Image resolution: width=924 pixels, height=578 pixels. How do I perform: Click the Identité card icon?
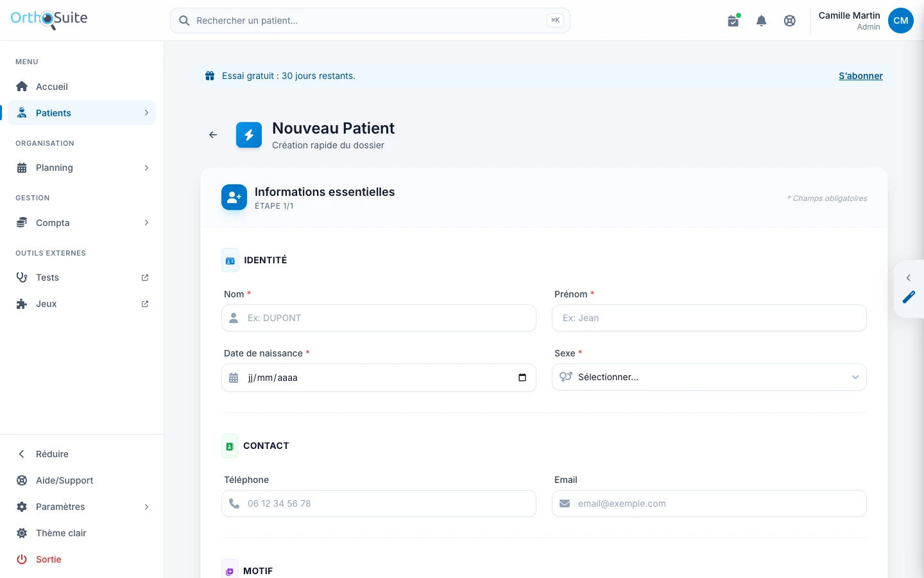point(230,260)
